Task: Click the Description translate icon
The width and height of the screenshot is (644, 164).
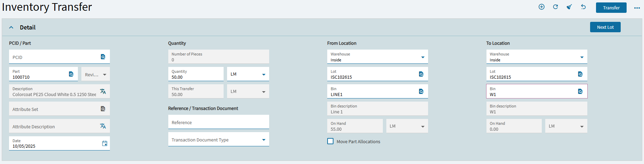Action: click(x=103, y=92)
